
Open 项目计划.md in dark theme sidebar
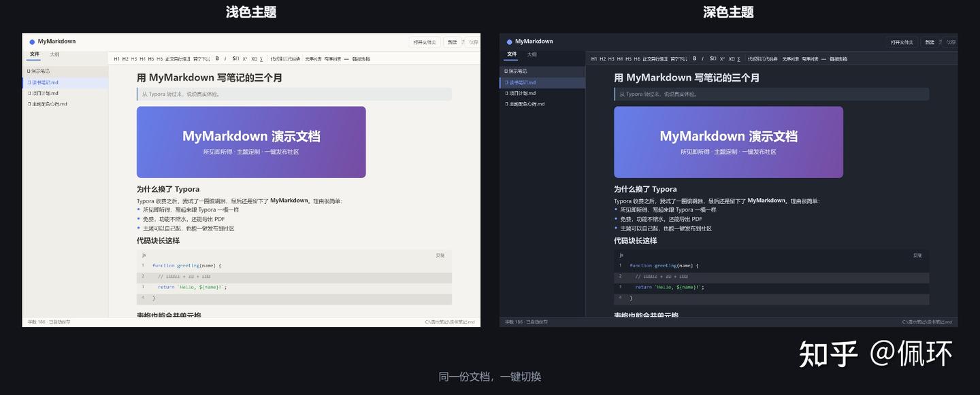pos(542,93)
